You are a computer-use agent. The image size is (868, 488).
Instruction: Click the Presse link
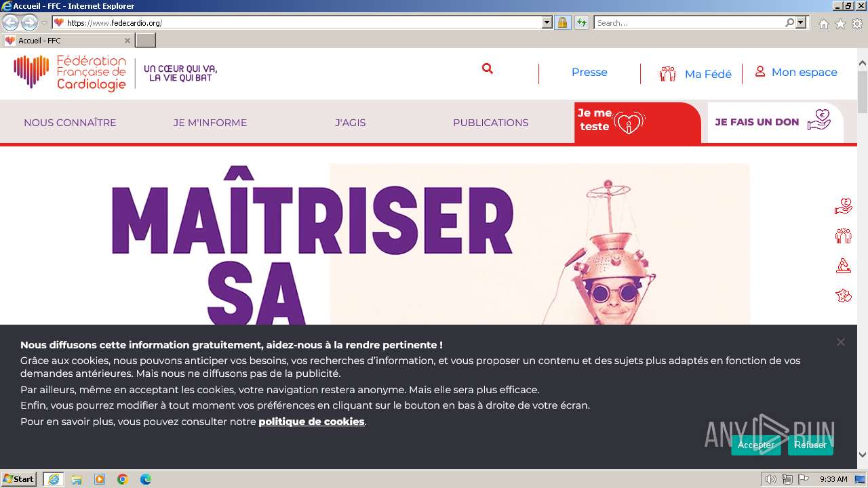(x=589, y=73)
